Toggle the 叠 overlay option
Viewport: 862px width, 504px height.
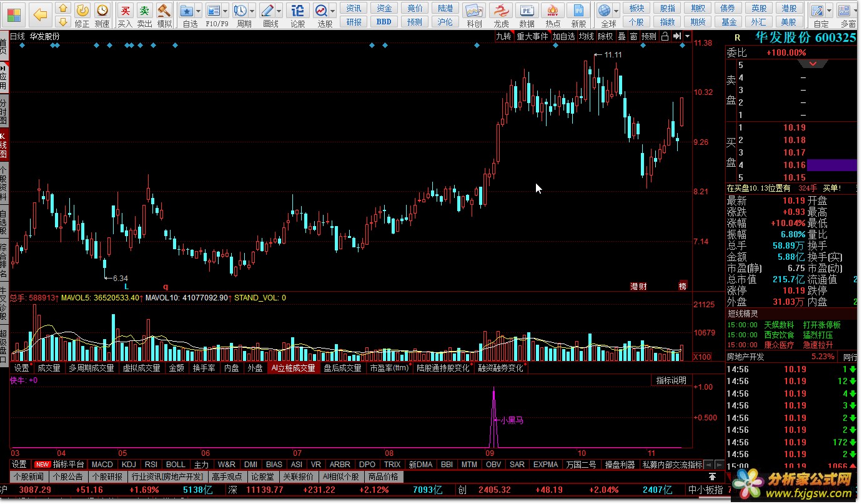622,36
